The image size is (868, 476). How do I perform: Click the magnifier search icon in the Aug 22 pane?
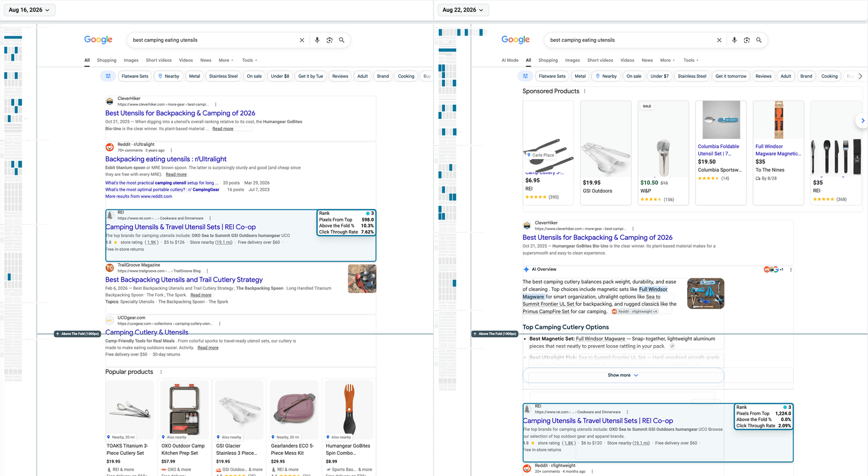759,40
